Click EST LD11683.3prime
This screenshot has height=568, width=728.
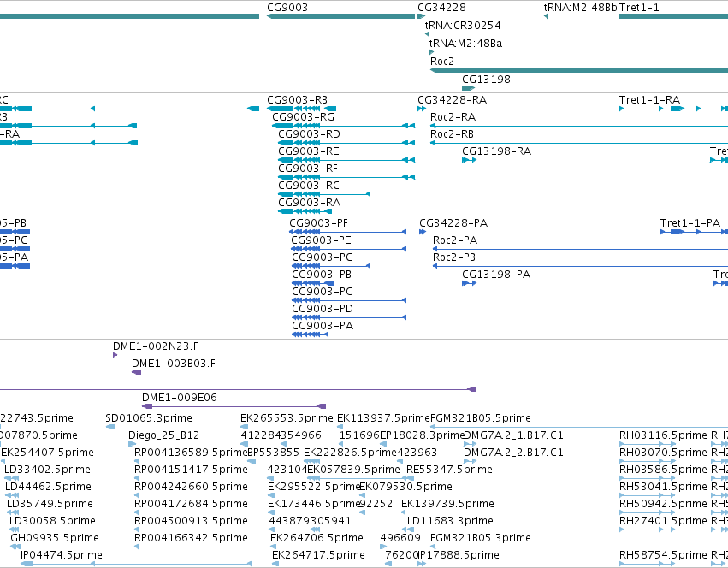pyautogui.click(x=450, y=522)
